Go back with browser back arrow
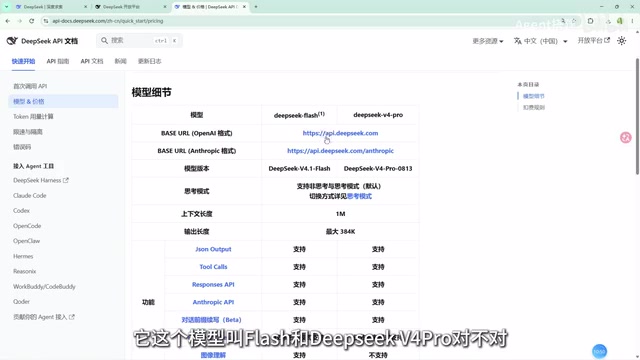 [8, 21]
